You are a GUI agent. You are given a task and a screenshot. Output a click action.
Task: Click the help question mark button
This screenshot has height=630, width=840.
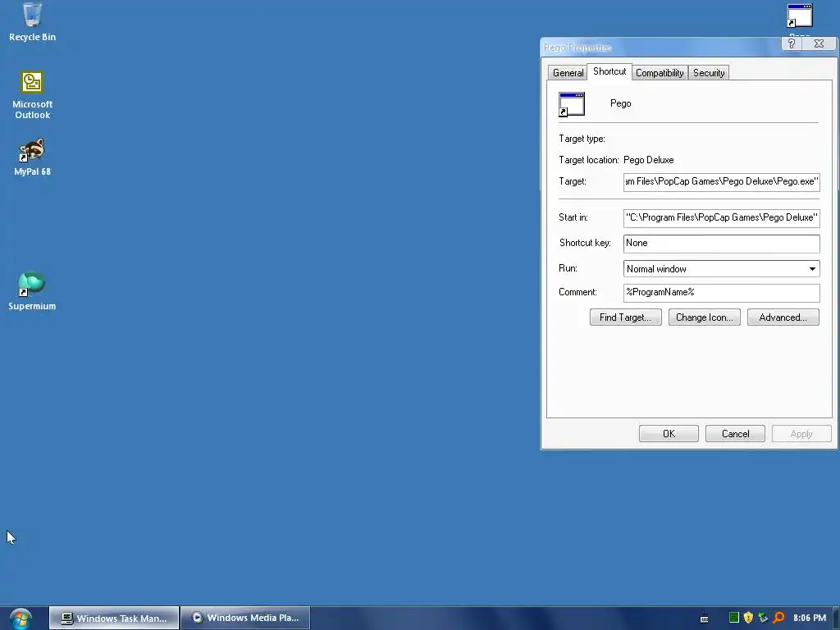[x=792, y=44]
